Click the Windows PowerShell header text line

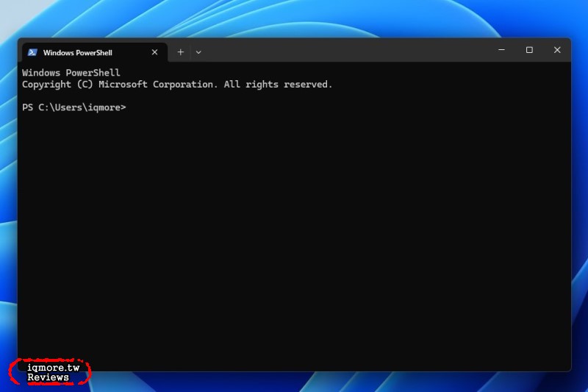(x=71, y=72)
